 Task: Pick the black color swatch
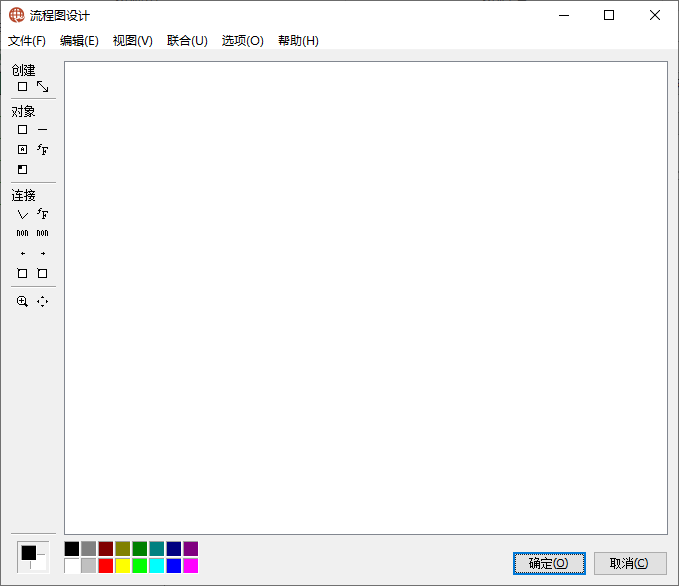tap(72, 549)
